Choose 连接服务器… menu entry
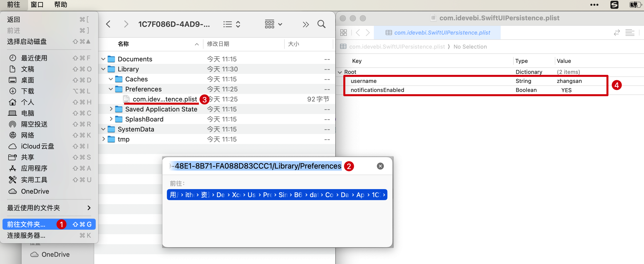The height and width of the screenshot is (264, 644). tap(49, 235)
